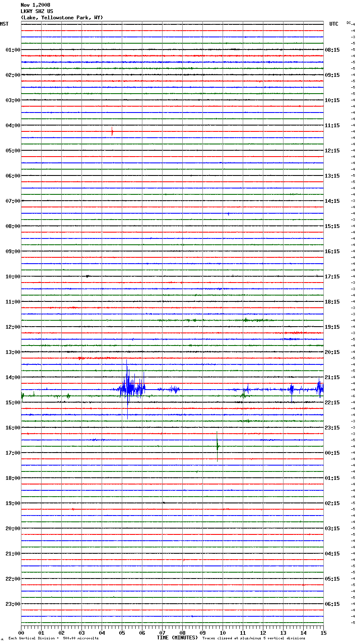Screen dimensions: 357x644
Task: Select the 11:00 MST time label
Action: [13, 302]
